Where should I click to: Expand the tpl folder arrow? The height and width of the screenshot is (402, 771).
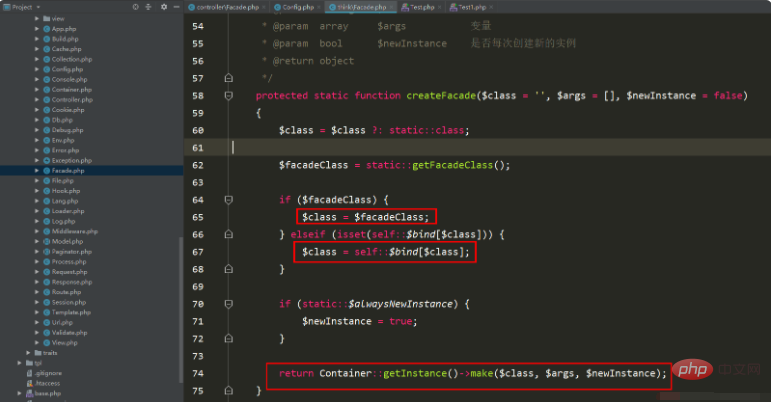coord(19,363)
